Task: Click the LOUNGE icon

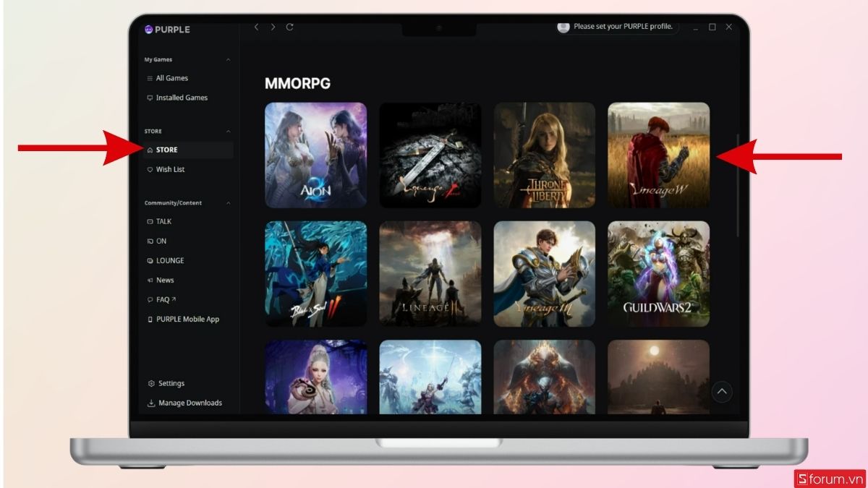Action: coord(150,260)
